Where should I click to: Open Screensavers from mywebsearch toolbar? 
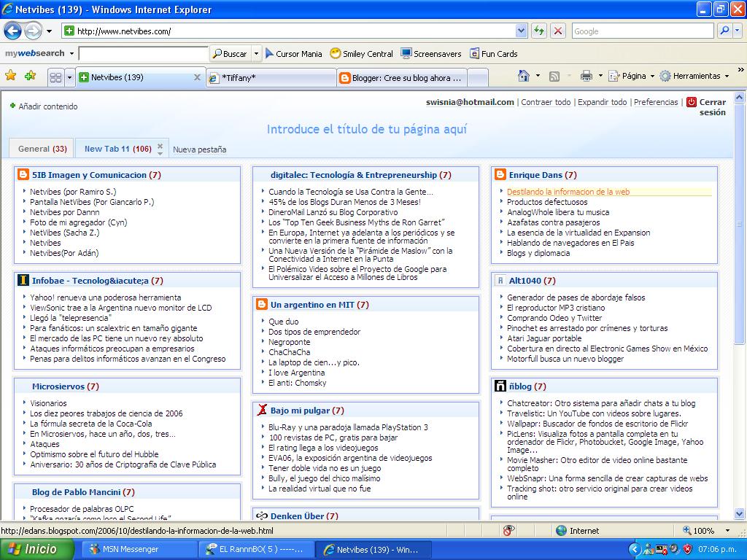point(431,54)
